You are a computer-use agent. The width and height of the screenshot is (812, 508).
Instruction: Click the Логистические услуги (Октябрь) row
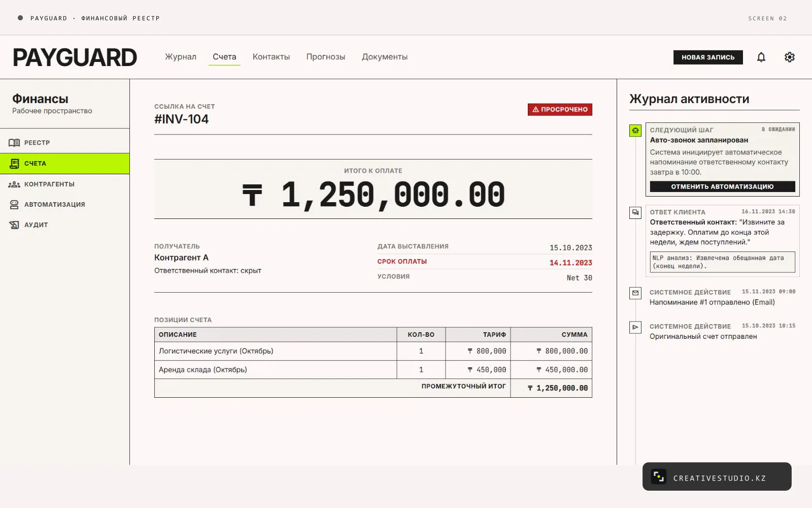click(373, 351)
